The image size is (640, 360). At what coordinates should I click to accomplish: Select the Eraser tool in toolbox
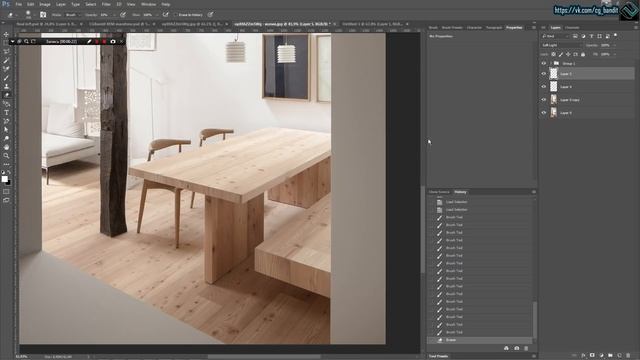coord(6,95)
